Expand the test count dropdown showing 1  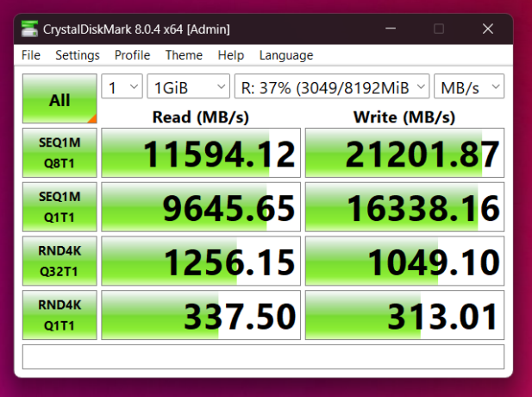[x=122, y=86]
